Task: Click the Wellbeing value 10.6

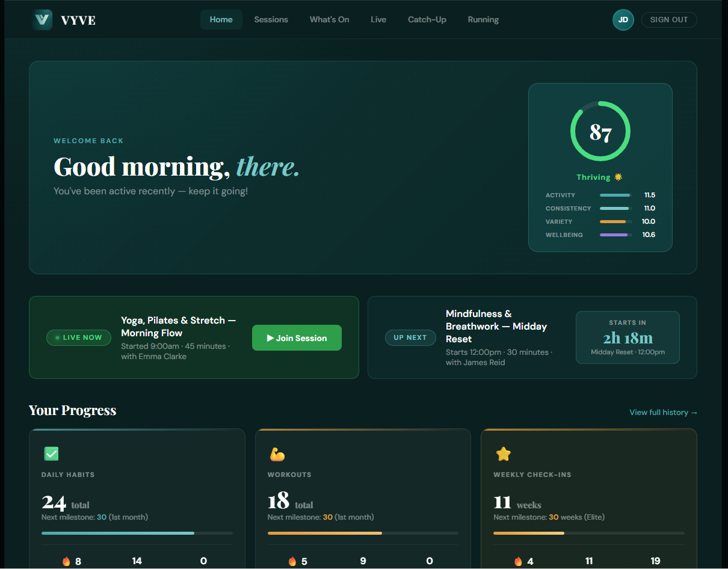Action: pyautogui.click(x=649, y=235)
